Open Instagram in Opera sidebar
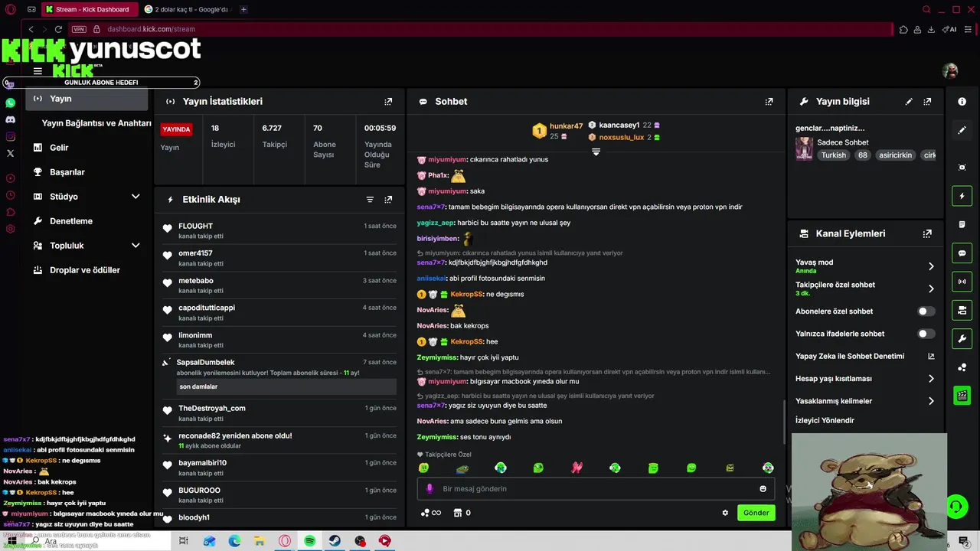Image resolution: width=980 pixels, height=551 pixels. pos(10,136)
